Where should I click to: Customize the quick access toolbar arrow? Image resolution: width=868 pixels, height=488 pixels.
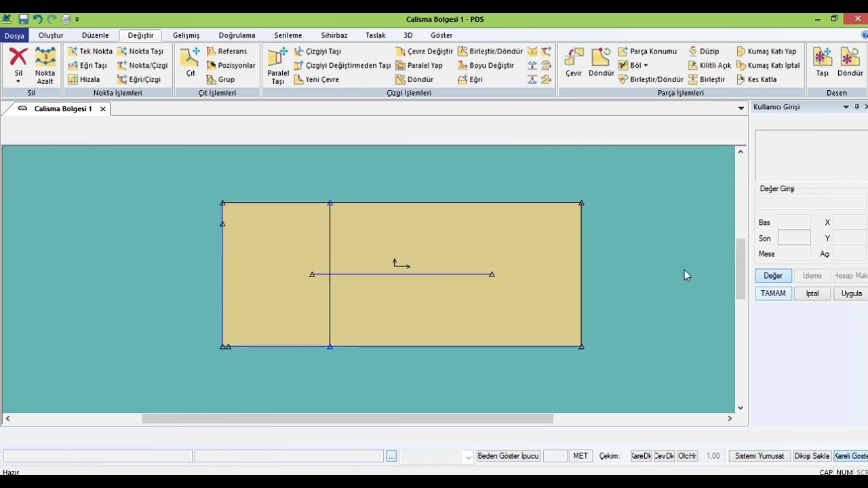coord(77,20)
